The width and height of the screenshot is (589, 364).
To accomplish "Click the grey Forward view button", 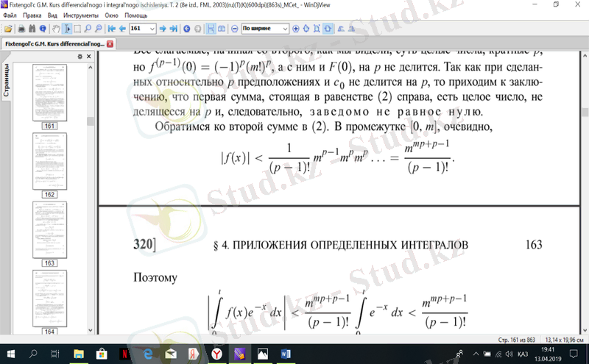I will 197,29.
